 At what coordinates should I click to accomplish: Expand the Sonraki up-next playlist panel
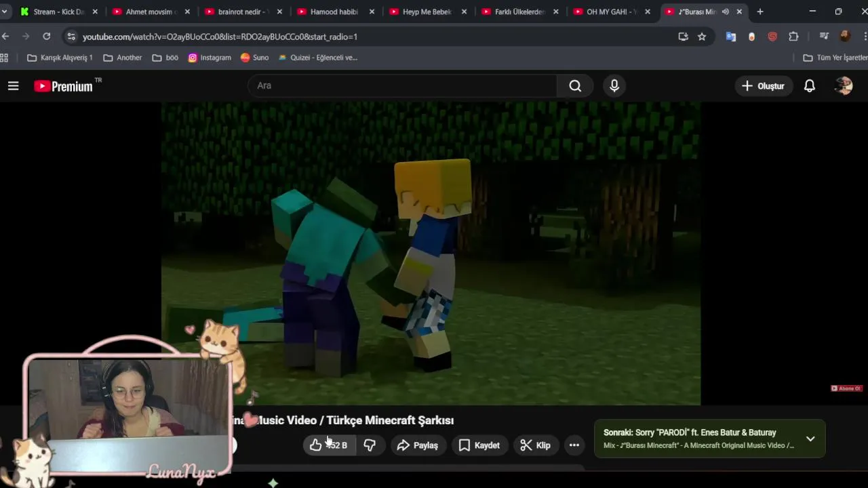810,439
